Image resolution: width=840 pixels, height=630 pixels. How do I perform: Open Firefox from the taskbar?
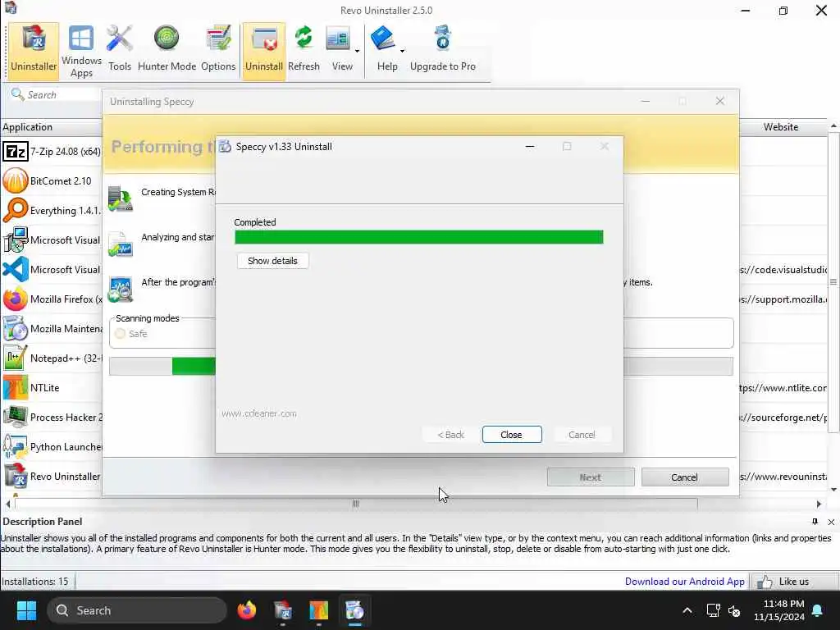pos(246,610)
